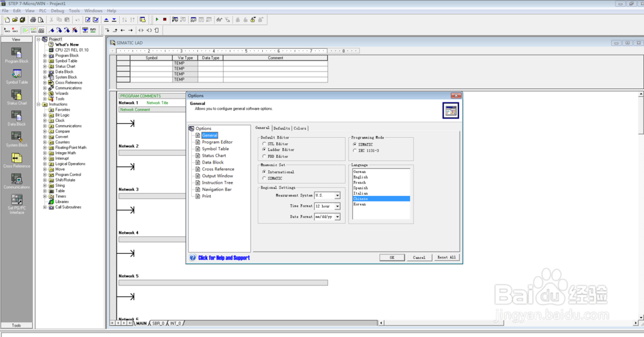Open Click for Help and Support link
The height and width of the screenshot is (337, 644).
(224, 258)
